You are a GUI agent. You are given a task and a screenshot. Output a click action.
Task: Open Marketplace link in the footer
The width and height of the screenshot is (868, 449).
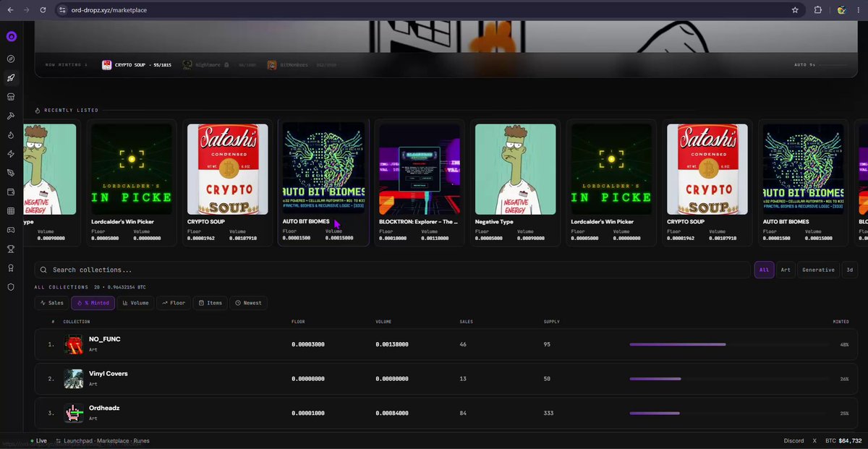point(114,441)
